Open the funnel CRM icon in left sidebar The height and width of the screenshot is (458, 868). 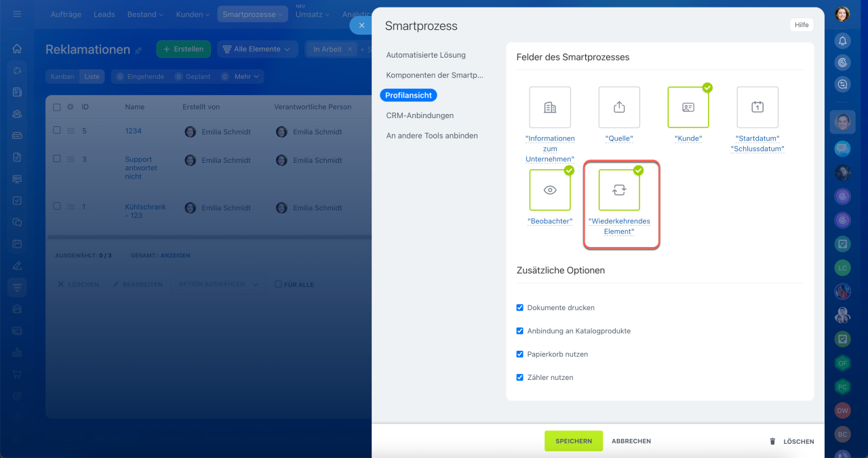coord(17,288)
